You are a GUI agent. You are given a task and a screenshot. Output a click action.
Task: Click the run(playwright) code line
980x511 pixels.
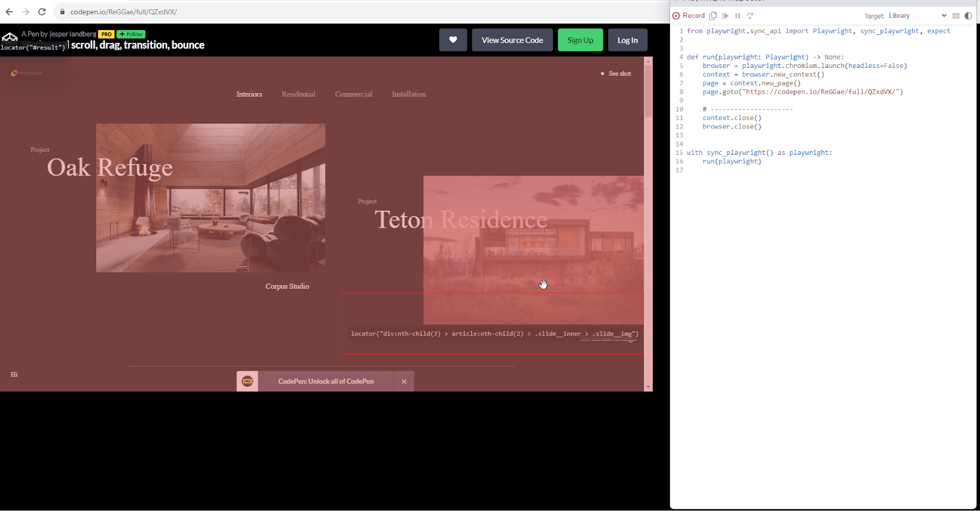click(732, 162)
